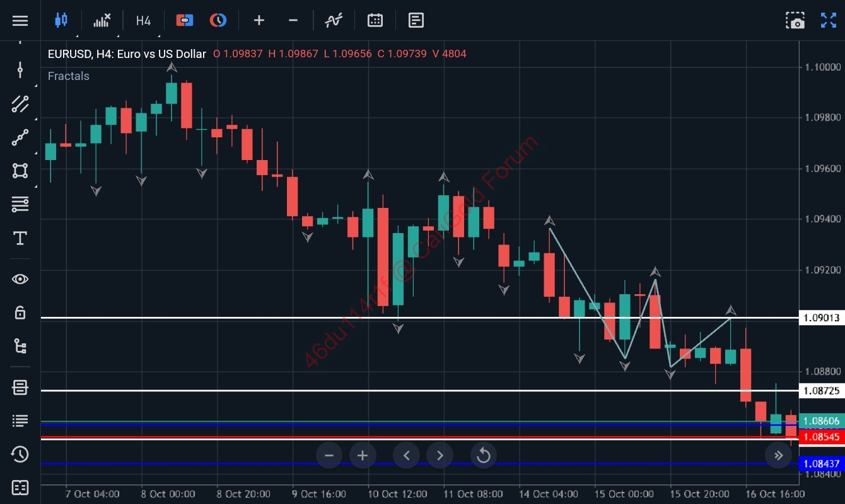Reset the chart view
This screenshot has height=504, width=845.
pos(484,455)
